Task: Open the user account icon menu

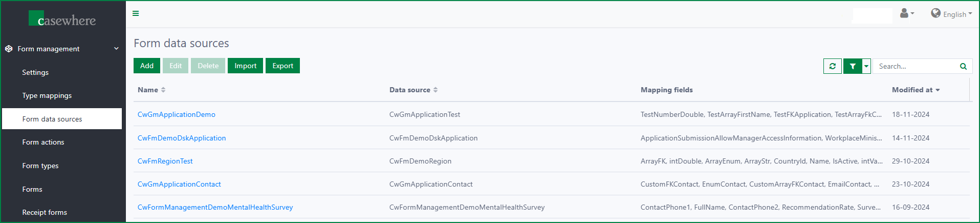Action: click(x=907, y=13)
